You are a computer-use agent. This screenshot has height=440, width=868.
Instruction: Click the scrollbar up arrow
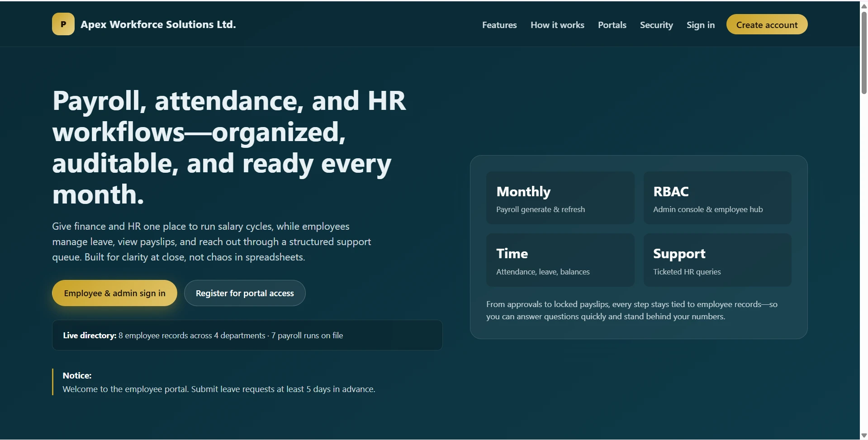coord(864,5)
